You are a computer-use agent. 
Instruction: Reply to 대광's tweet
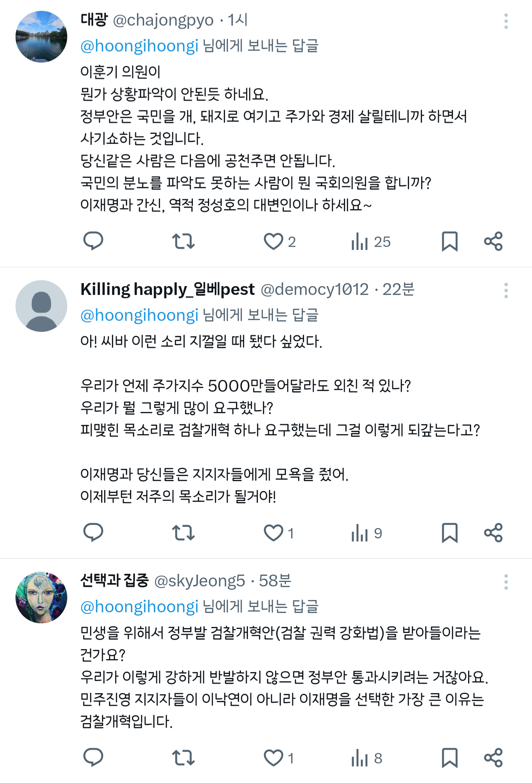93,241
